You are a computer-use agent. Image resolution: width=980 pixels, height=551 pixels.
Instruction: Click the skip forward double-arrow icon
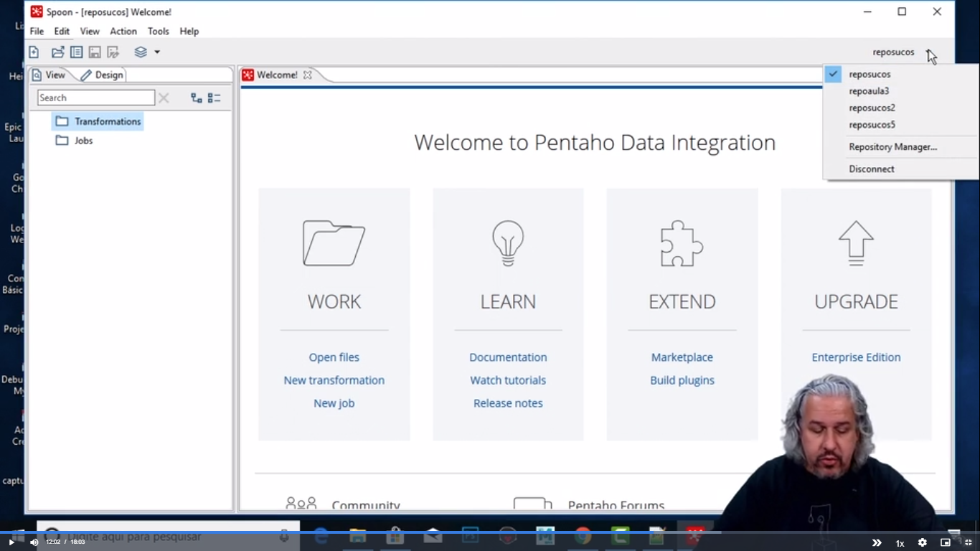[x=877, y=543]
